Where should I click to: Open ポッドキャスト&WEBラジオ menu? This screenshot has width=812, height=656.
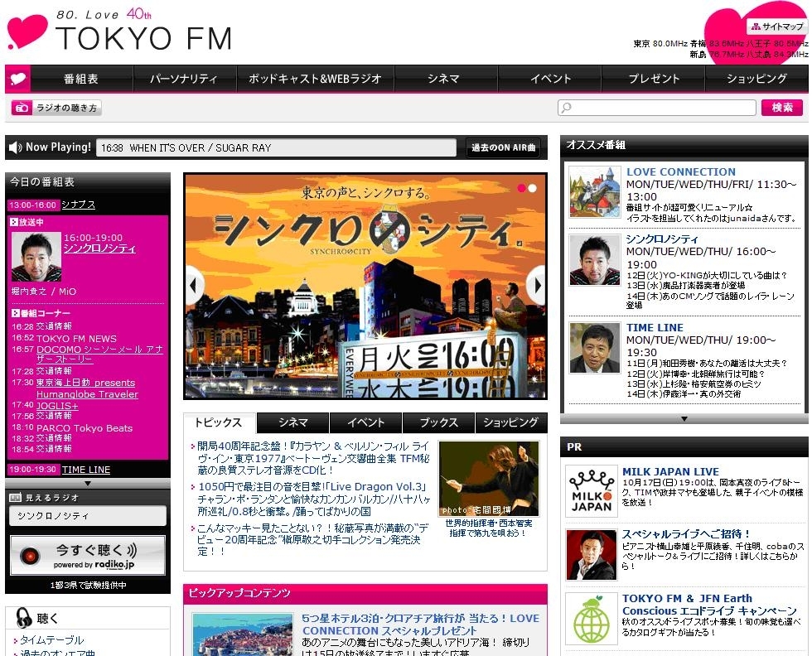(x=315, y=80)
